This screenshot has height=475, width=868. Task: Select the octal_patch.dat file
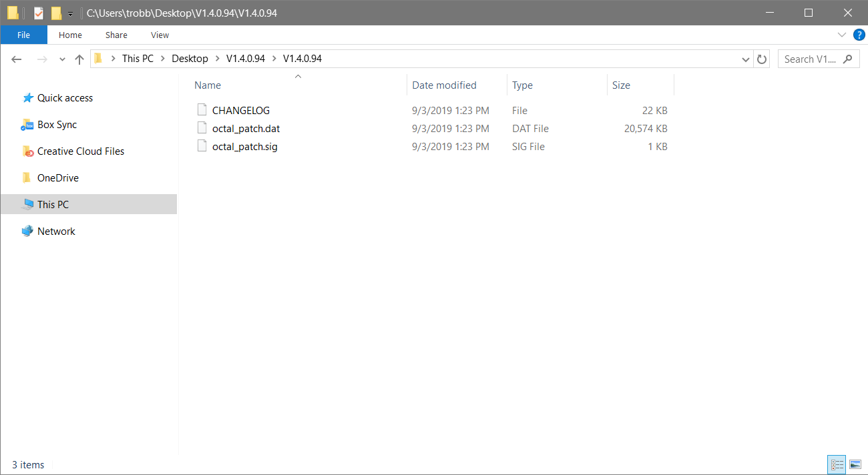pyautogui.click(x=246, y=129)
